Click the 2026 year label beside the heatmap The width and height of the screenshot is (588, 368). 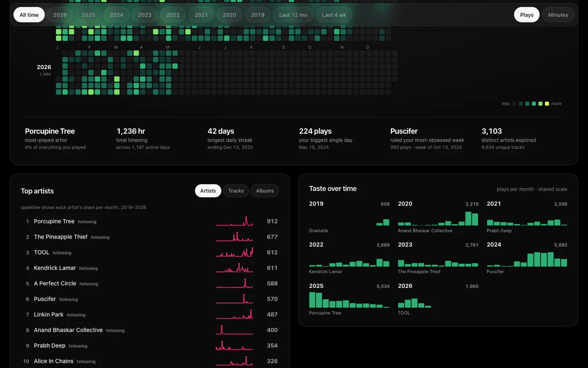click(44, 67)
